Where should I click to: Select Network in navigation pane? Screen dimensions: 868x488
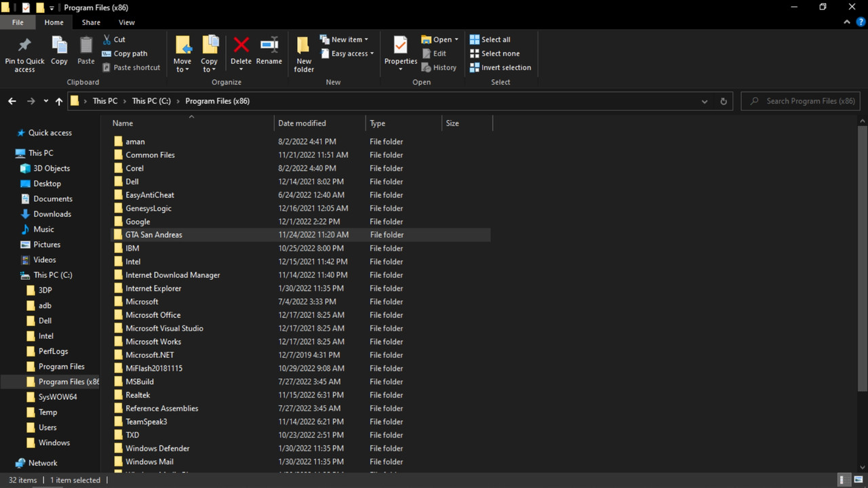43,463
